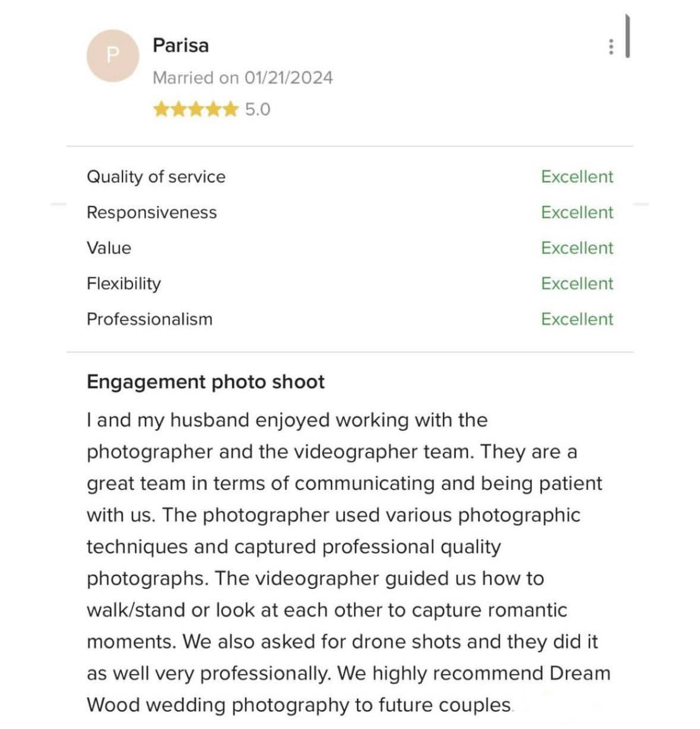Screen dimensions: 700x729
Task: Click Excellent rating next to Responsiveness
Action: pos(577,213)
